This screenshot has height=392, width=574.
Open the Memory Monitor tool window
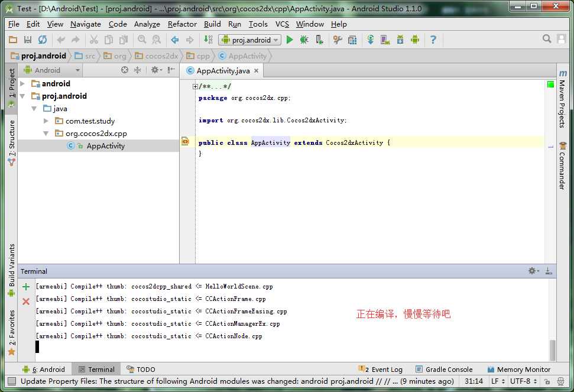tap(519, 370)
